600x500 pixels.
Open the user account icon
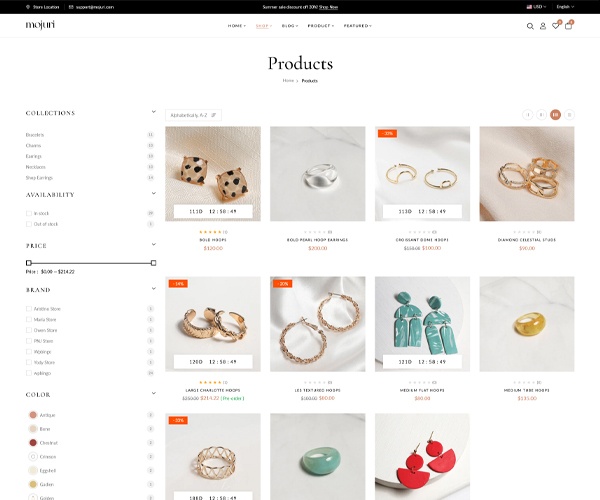(x=543, y=26)
